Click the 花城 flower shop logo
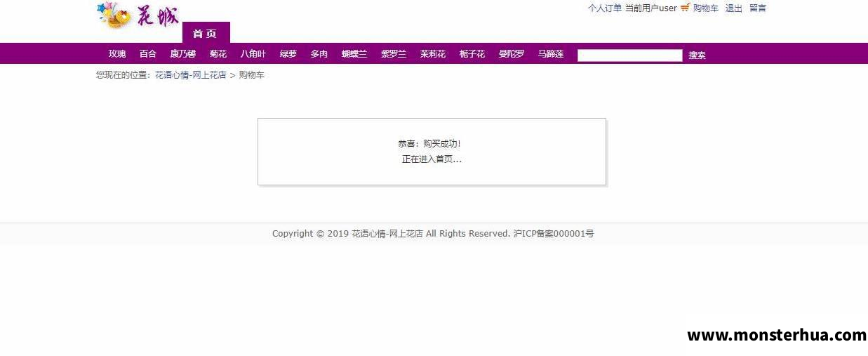The width and height of the screenshot is (868, 356). click(138, 15)
